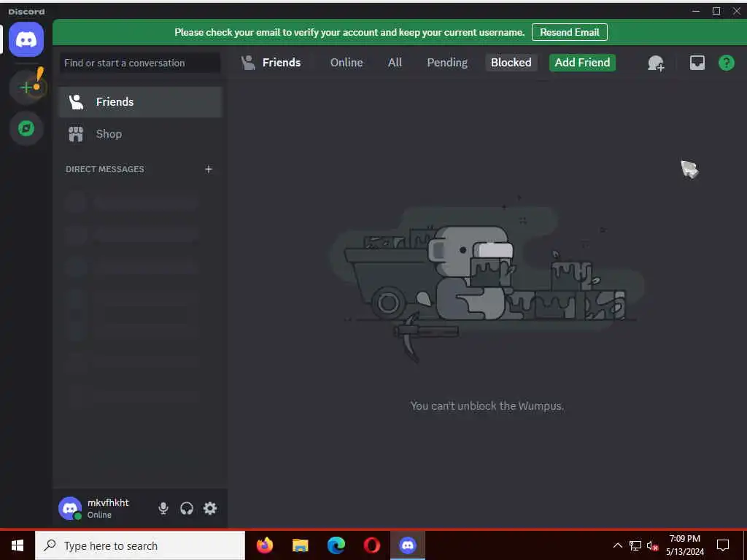Click the muted volume tray icon
The height and width of the screenshot is (560, 747).
point(653,545)
